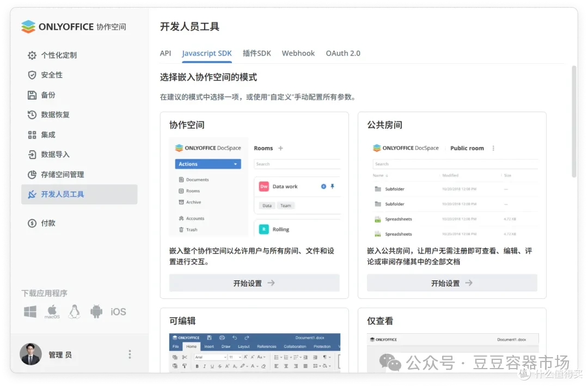Download the Linux desktop app

pyautogui.click(x=74, y=312)
